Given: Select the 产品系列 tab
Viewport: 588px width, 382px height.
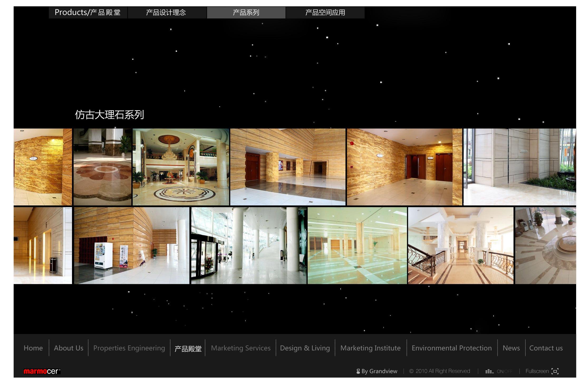Looking at the screenshot, I should click(x=246, y=13).
